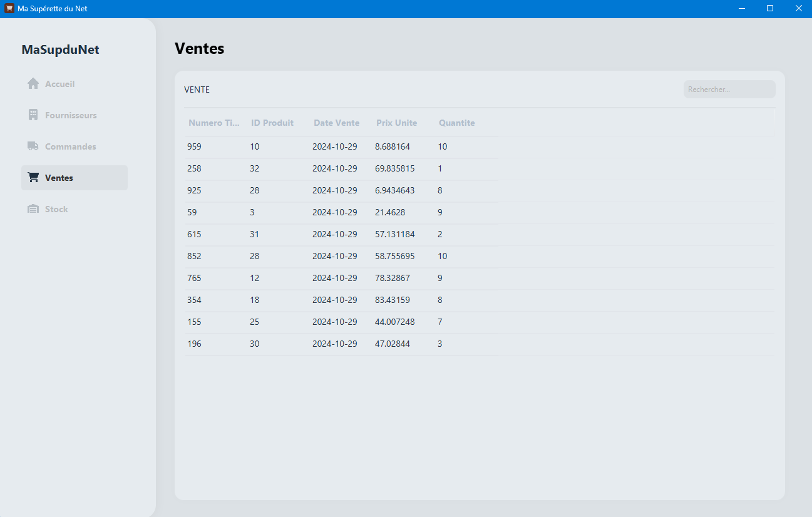This screenshot has height=517, width=812.
Task: Click the app cart icon in title bar
Action: point(9,8)
